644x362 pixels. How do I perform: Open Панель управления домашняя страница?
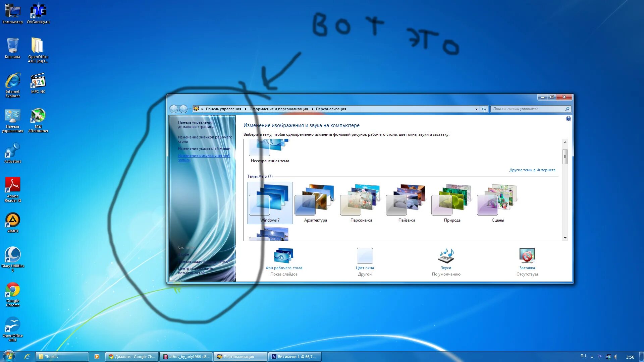(x=197, y=125)
